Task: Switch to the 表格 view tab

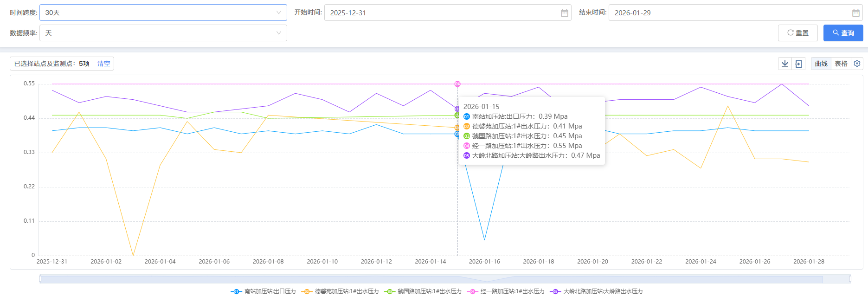Action: pyautogui.click(x=841, y=64)
